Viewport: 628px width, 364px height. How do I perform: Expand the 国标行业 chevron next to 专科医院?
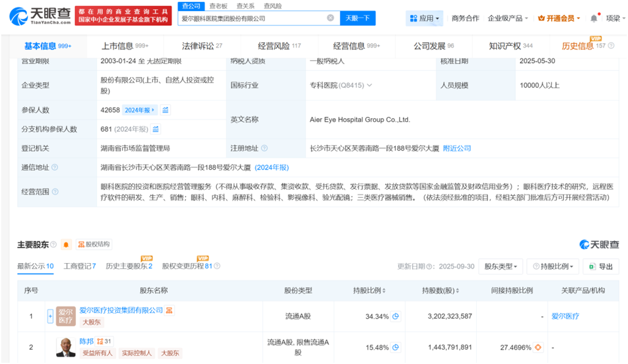coord(369,86)
